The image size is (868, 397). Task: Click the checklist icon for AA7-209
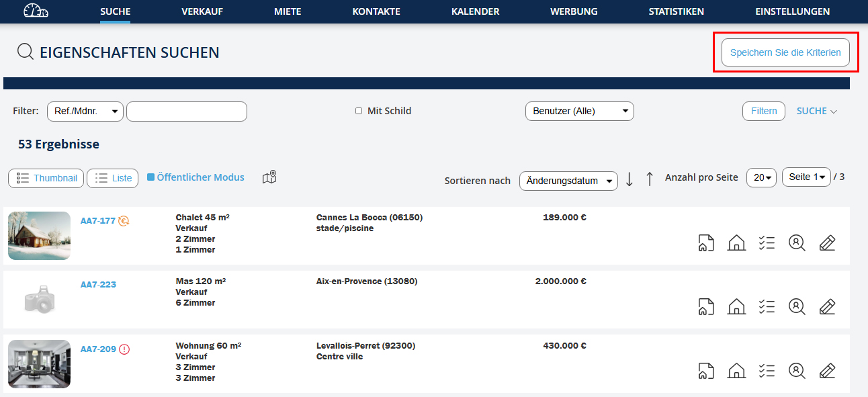(x=767, y=371)
